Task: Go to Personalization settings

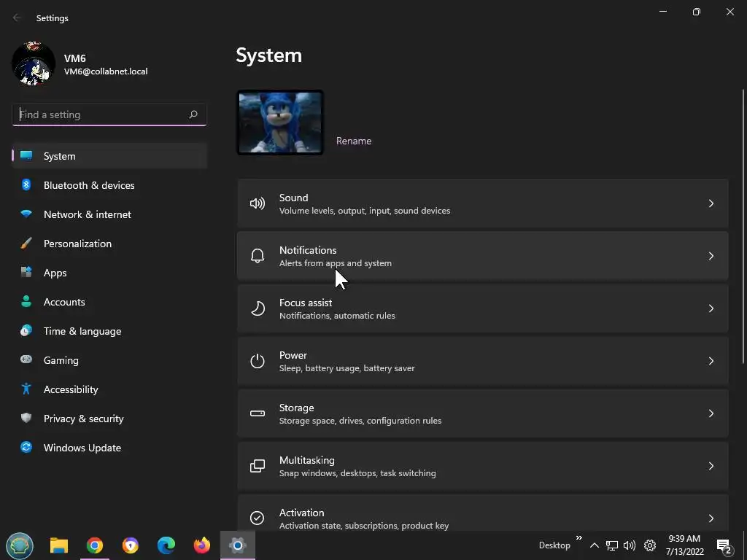Action: pos(109,244)
